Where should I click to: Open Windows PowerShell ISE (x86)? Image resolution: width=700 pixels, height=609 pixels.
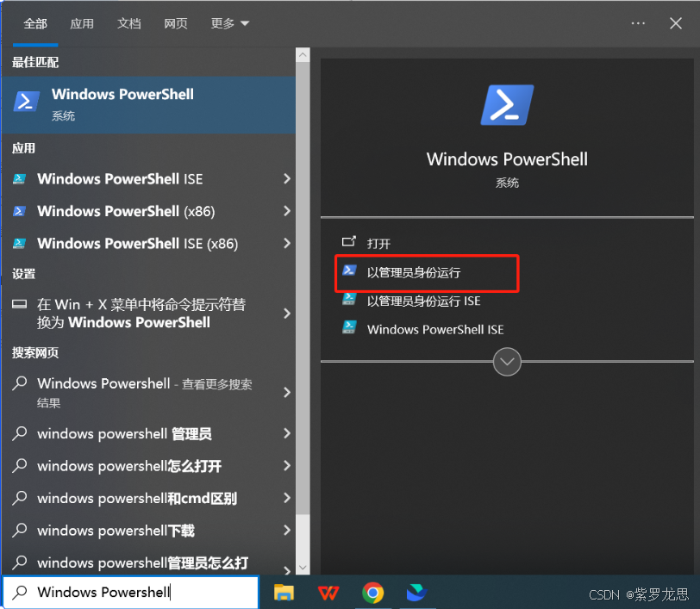click(141, 243)
